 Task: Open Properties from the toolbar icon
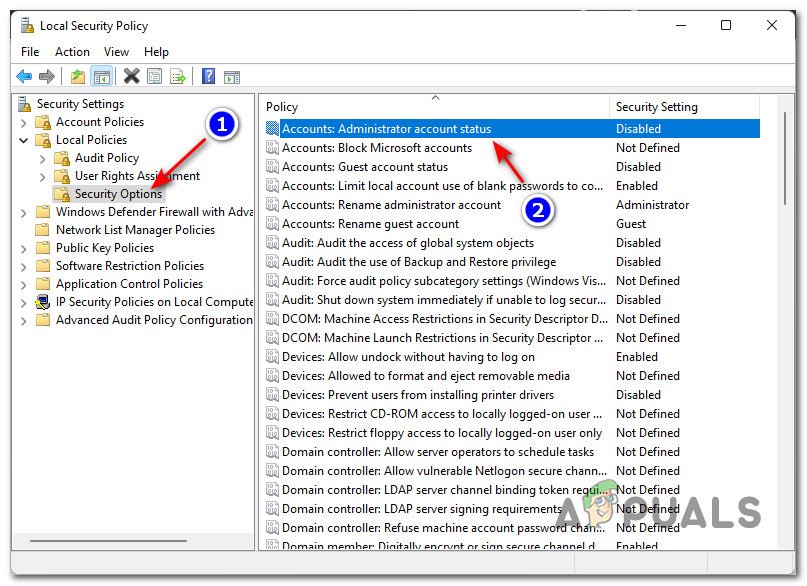154,76
